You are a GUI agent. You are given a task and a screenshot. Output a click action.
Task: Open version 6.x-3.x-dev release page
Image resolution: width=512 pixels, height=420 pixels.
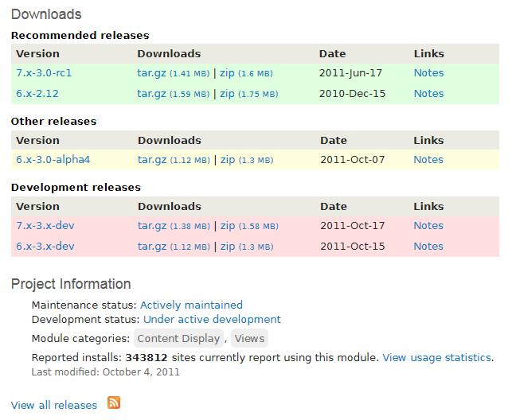point(45,247)
